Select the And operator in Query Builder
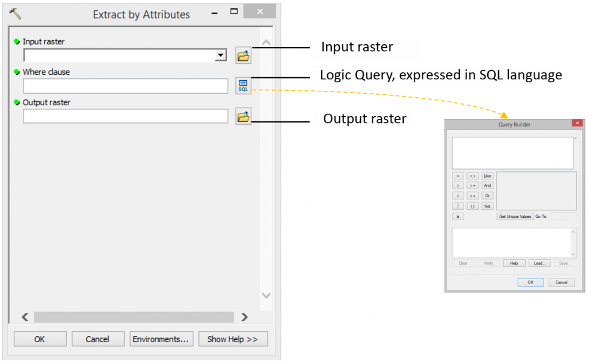The width and height of the screenshot is (589, 364). (x=487, y=185)
